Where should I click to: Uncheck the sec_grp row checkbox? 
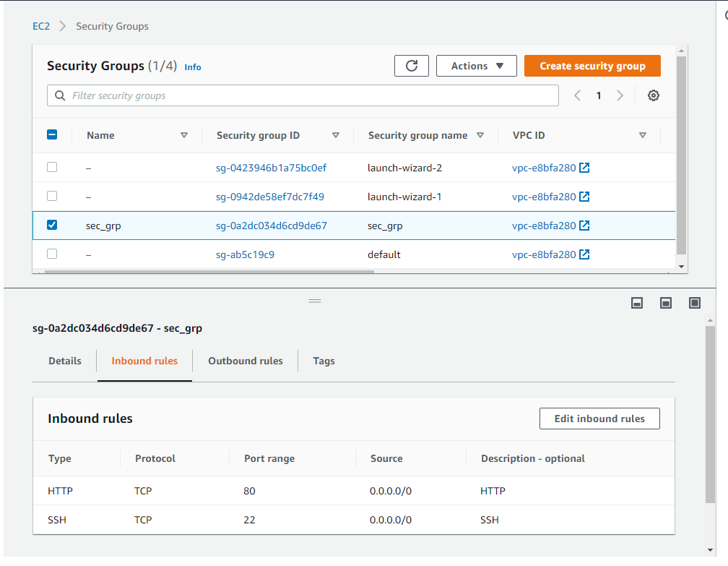coord(51,224)
